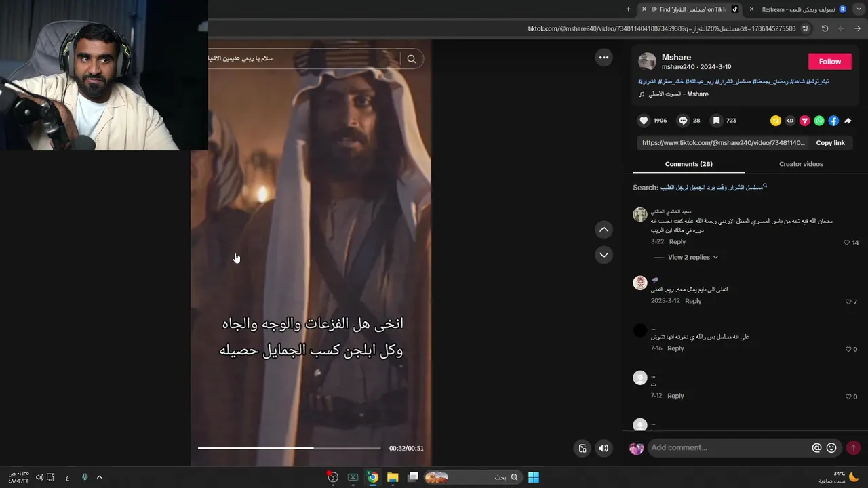The image size is (868, 488).
Task: Like the comment with 14 likes
Action: click(846, 243)
